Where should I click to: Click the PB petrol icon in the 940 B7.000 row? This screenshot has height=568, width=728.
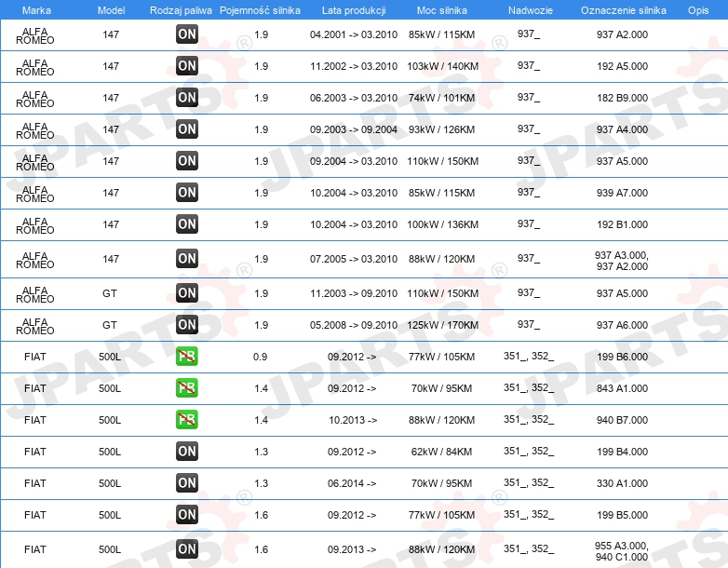tap(187, 419)
